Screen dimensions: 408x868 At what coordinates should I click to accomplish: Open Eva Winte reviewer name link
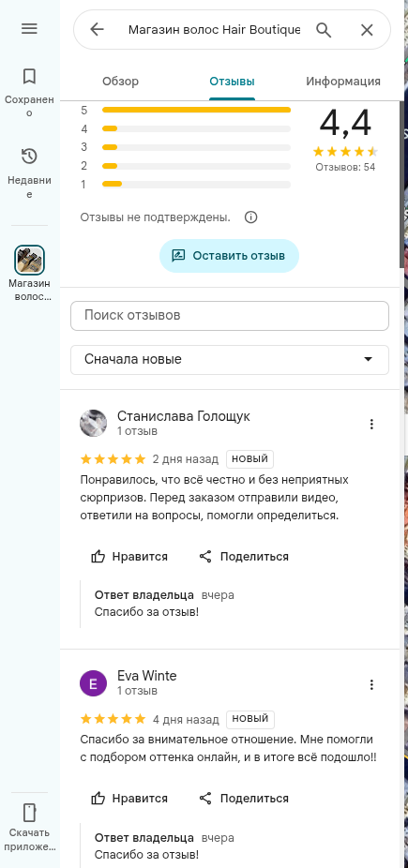click(x=147, y=676)
